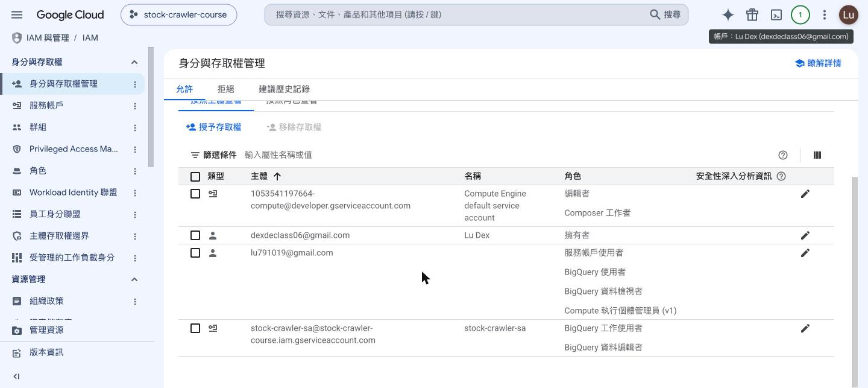
Task: Open more options for 服務帳戶 sidebar item
Action: click(x=135, y=106)
